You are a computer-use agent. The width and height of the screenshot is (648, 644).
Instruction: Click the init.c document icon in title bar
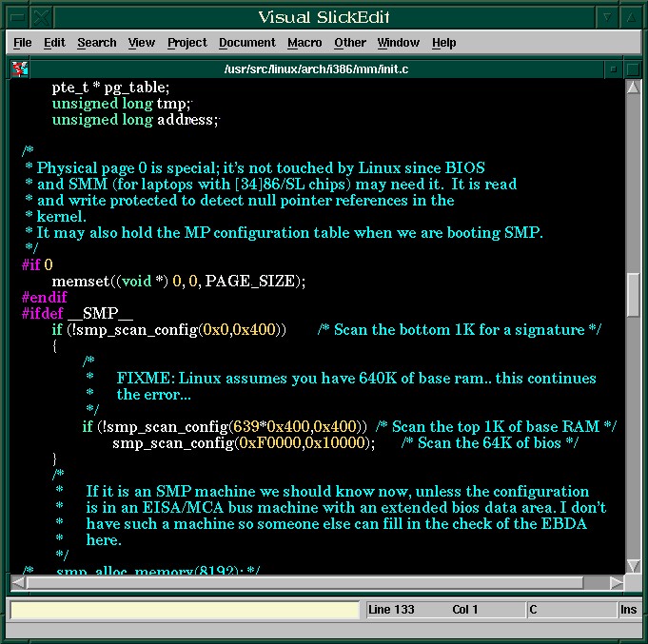pos(19,69)
